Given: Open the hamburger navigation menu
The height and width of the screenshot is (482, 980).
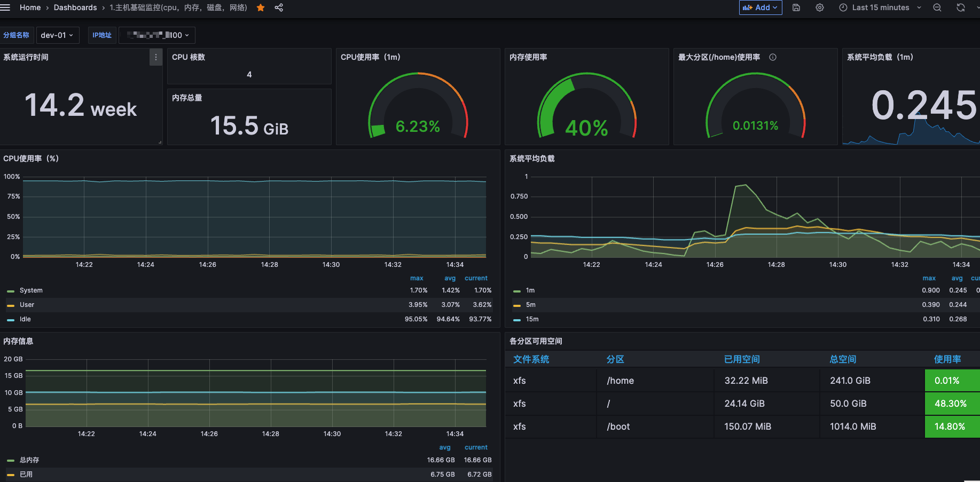Looking at the screenshot, I should click(5, 7).
